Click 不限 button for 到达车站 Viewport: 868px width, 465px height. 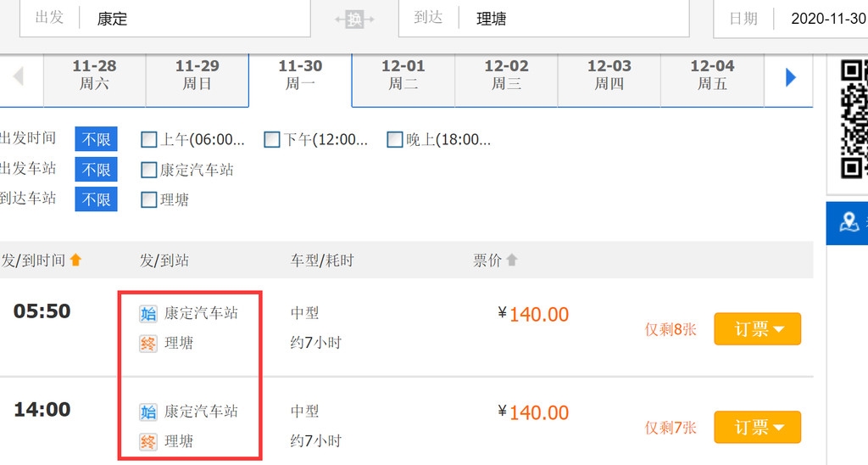point(97,199)
